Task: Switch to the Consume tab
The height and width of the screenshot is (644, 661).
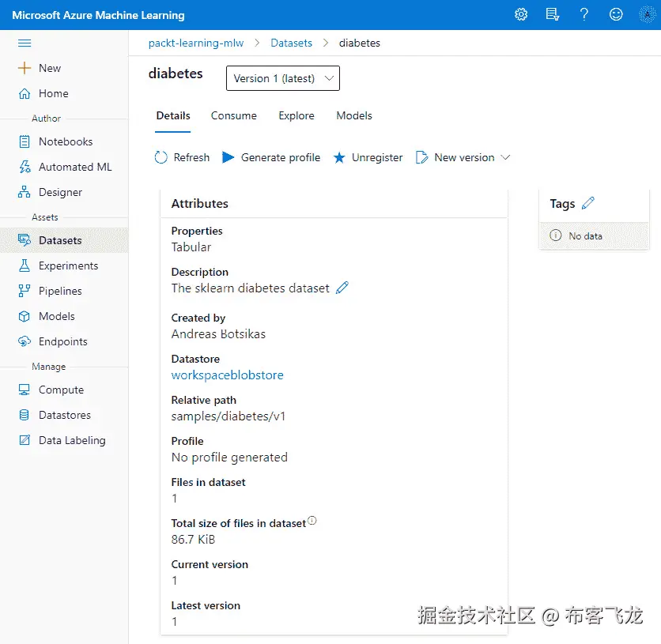Action: [233, 115]
